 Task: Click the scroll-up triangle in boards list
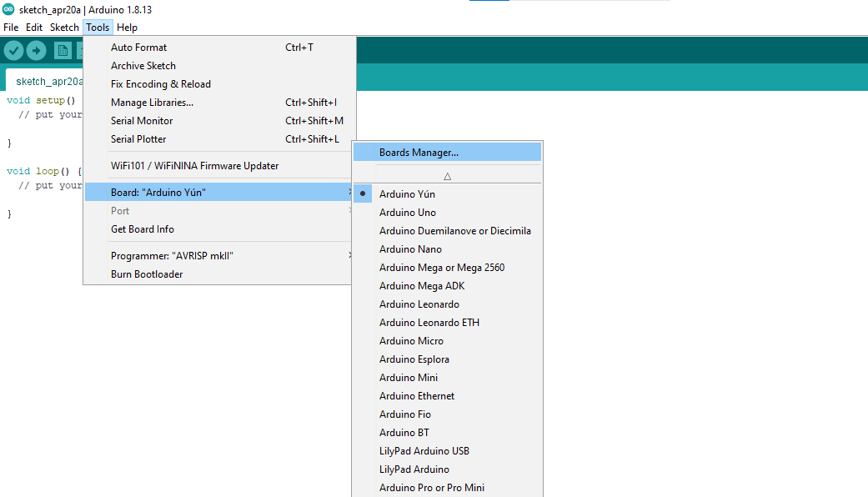tap(447, 175)
